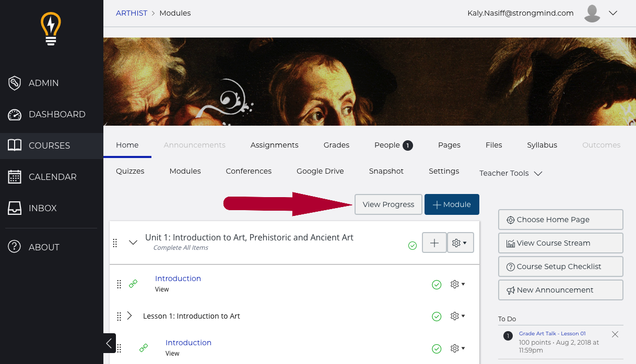Open the Files tab
The height and width of the screenshot is (364, 636).
[x=494, y=145]
